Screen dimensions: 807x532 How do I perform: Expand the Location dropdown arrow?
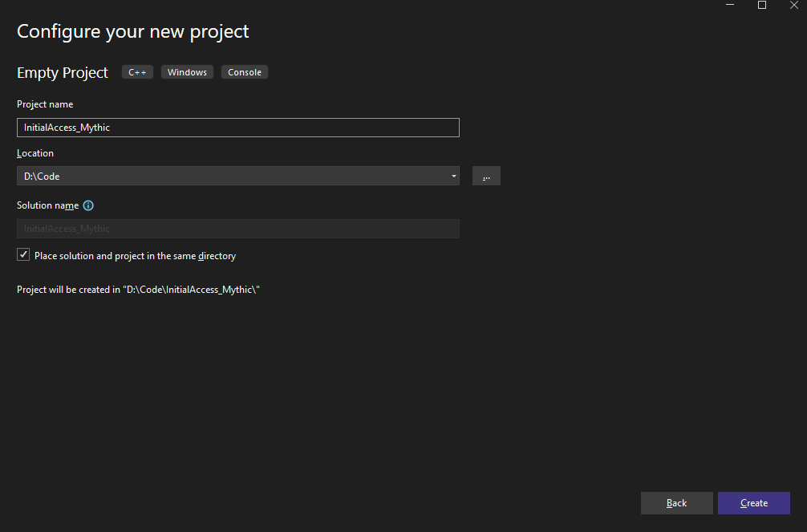click(453, 176)
